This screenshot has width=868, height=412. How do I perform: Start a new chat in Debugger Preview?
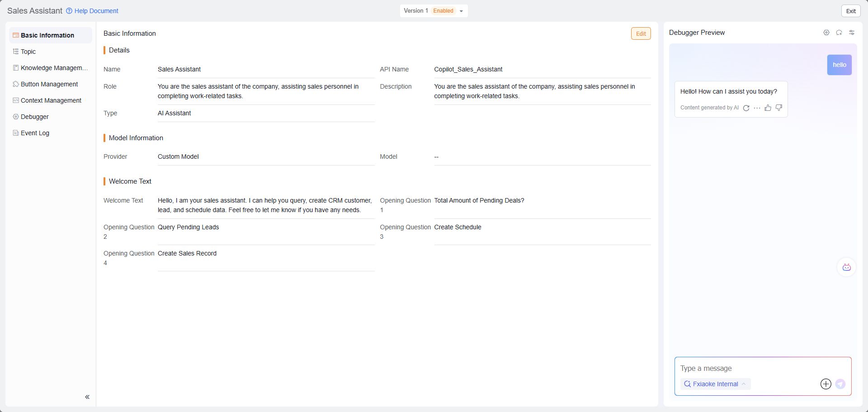click(x=839, y=33)
